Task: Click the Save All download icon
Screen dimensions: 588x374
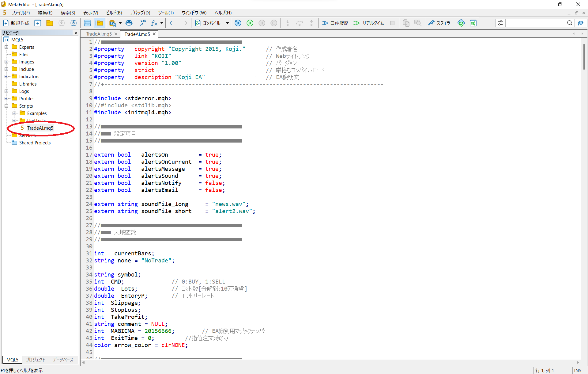Action: coord(73,23)
